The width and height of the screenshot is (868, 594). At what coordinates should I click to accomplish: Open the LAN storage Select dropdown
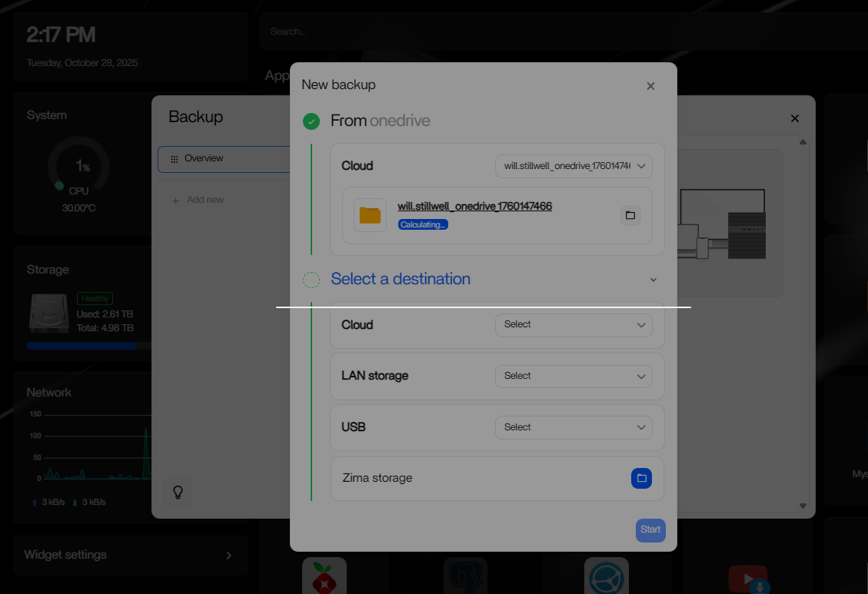click(574, 377)
